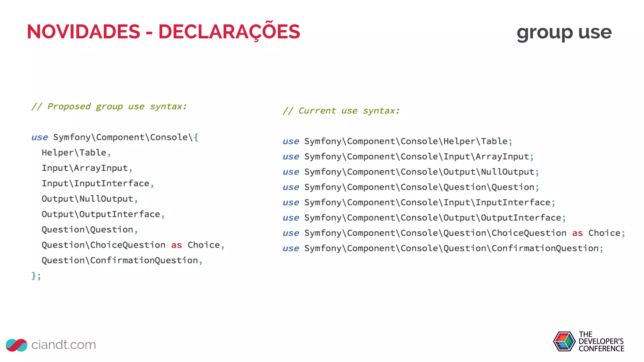
Task: Click 'Choice' alias in right column
Action: pos(604,233)
